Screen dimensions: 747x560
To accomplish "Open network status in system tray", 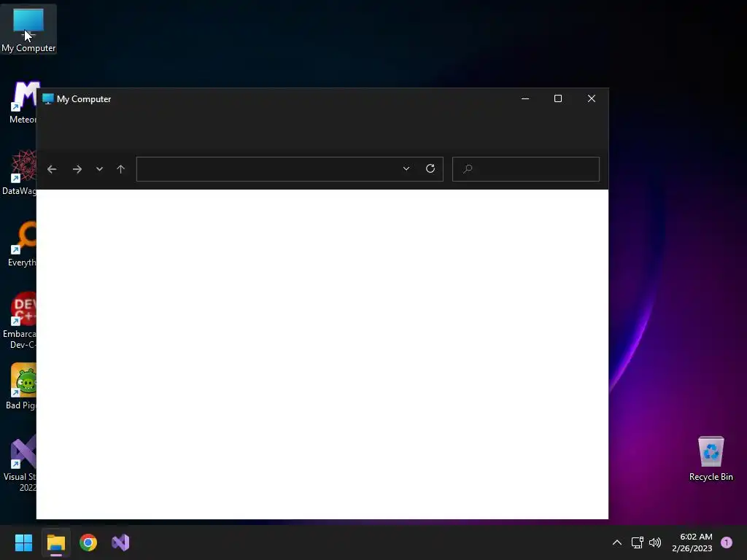I will click(637, 542).
